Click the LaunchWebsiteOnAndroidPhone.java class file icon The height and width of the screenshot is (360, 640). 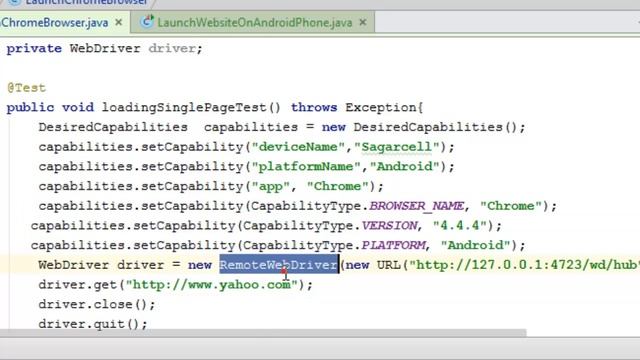[x=147, y=22]
